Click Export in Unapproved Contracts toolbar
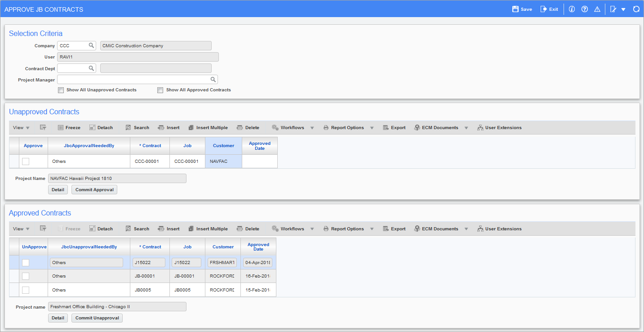The image size is (644, 332). click(x=394, y=128)
